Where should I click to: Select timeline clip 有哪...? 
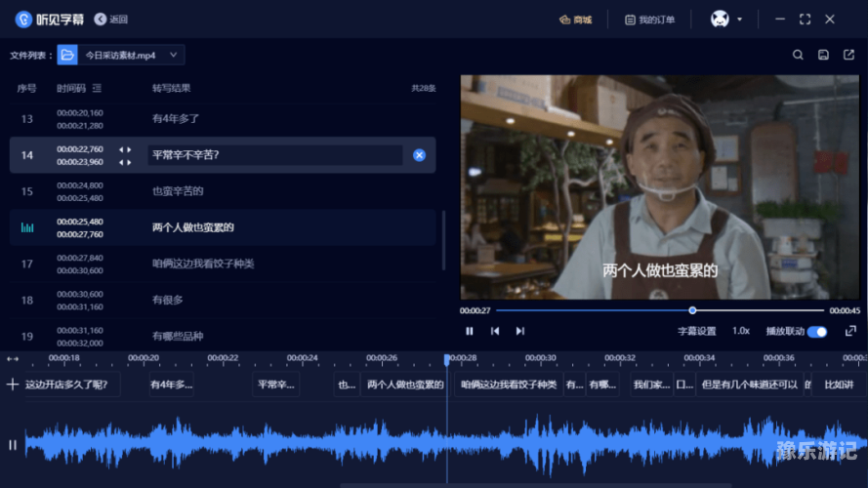[x=602, y=385]
